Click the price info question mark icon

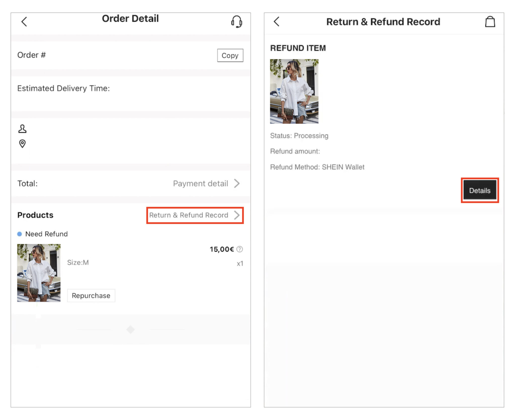pos(240,249)
